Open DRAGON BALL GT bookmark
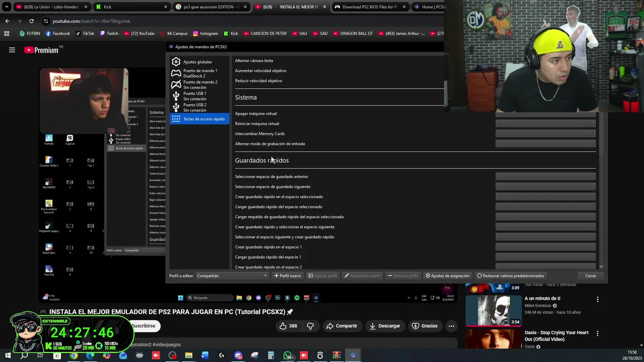Viewport: 644px width, 362px height. pos(352,34)
